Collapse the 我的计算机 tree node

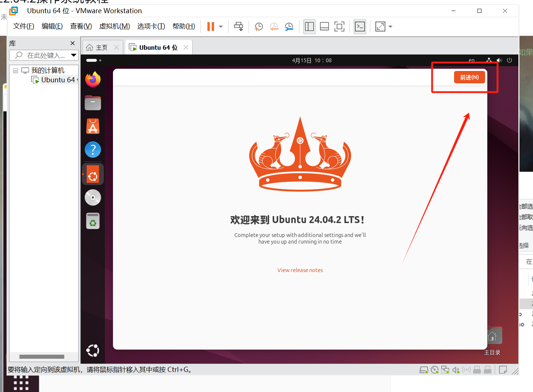point(15,71)
